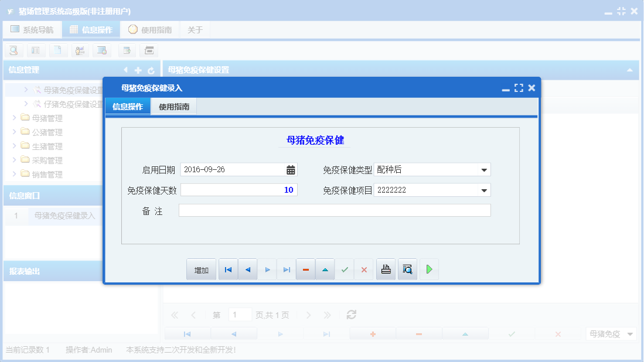Refresh the page list with the refresh icon
Image resolution: width=644 pixels, height=362 pixels.
point(351,315)
